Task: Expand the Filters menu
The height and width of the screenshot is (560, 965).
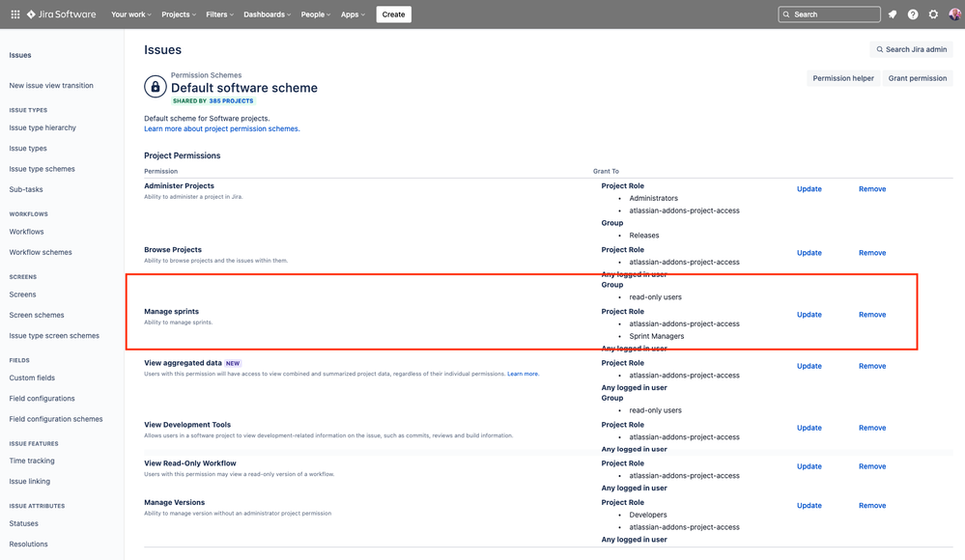Action: (219, 14)
